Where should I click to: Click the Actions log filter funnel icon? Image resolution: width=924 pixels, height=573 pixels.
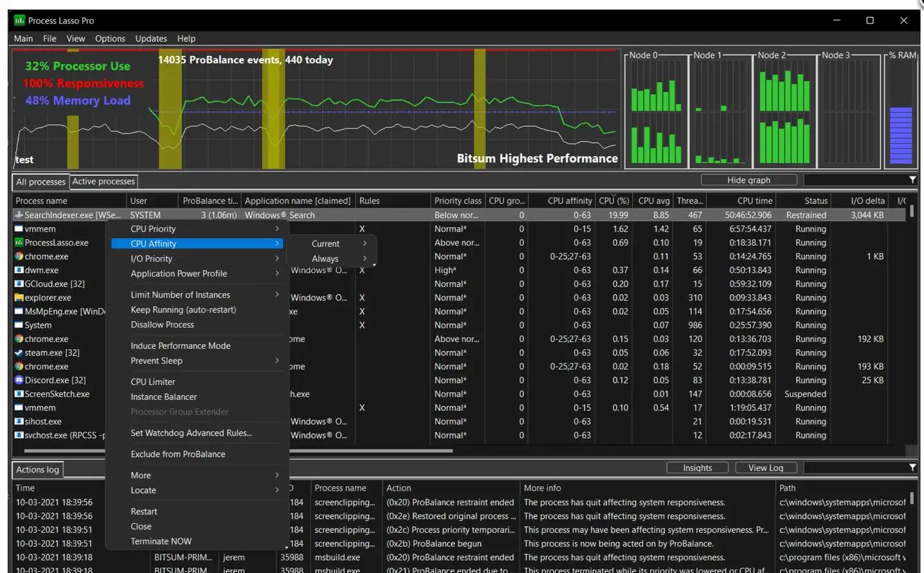coord(912,468)
